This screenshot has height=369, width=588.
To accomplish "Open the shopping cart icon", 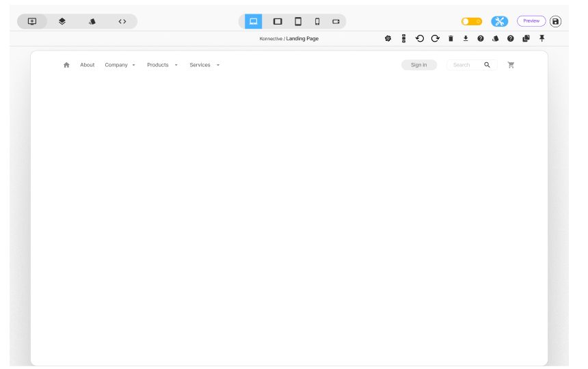I will pos(511,65).
